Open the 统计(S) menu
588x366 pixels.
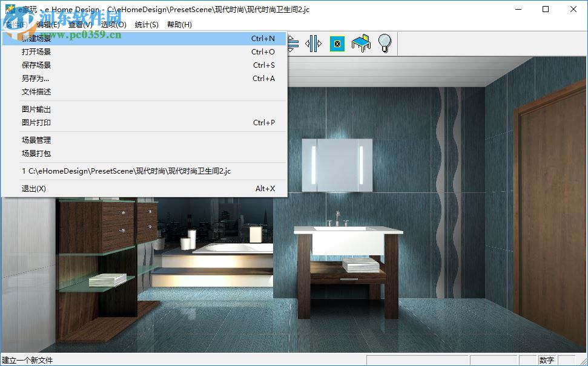pos(147,25)
